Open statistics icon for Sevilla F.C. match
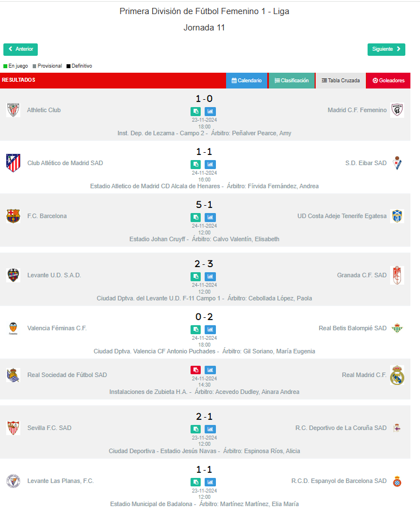The height and width of the screenshot is (514, 420). (x=210, y=429)
